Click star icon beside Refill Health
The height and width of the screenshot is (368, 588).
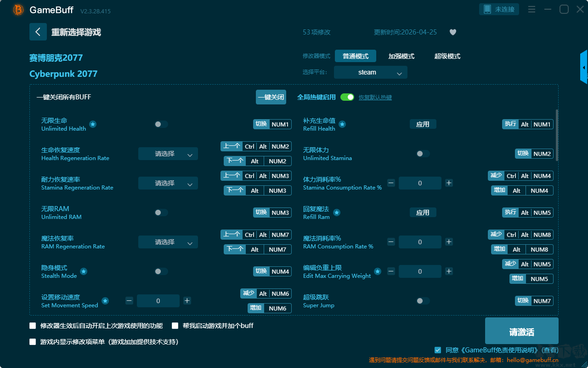click(x=342, y=124)
